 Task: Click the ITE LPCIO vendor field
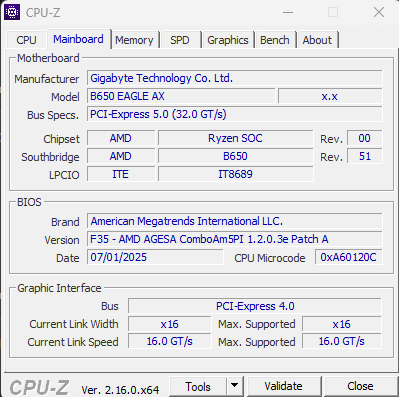(121, 174)
